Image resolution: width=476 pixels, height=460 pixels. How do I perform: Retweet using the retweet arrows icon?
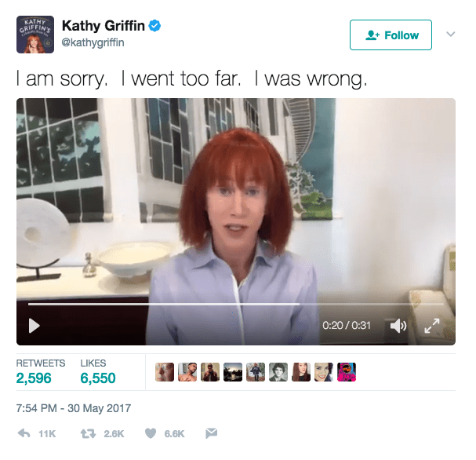click(88, 433)
